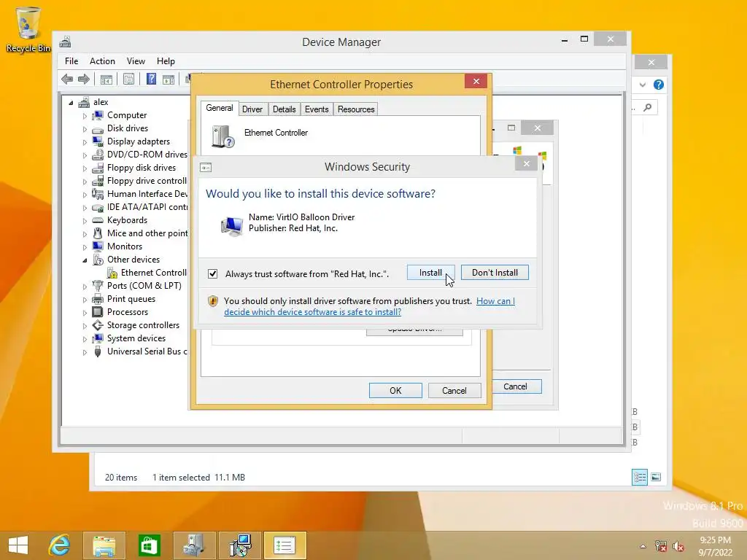Click Show/Hide Action Pane toolbar icon
This screenshot has height=560, width=747.
point(169,79)
